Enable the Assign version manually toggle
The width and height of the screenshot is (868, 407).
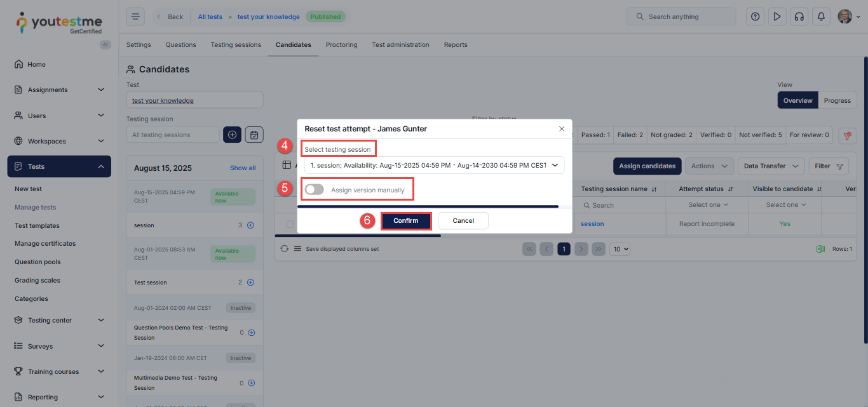(315, 190)
